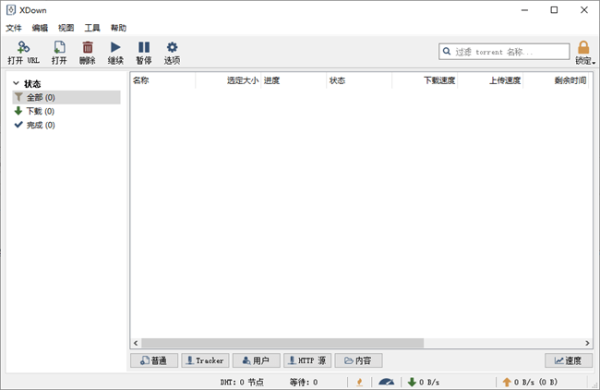Click the DHT: 0 节点 status text
Viewport: 600px width, 390px height.
[242, 382]
